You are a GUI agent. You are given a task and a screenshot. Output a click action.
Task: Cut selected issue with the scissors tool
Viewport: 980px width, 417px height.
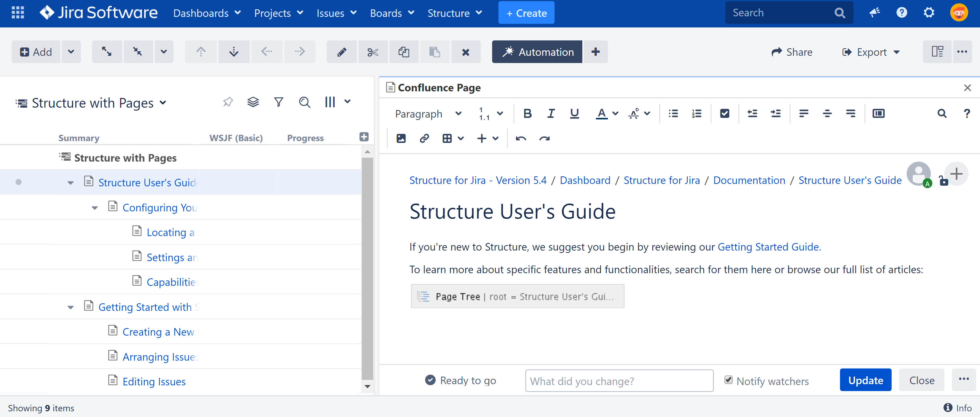373,52
